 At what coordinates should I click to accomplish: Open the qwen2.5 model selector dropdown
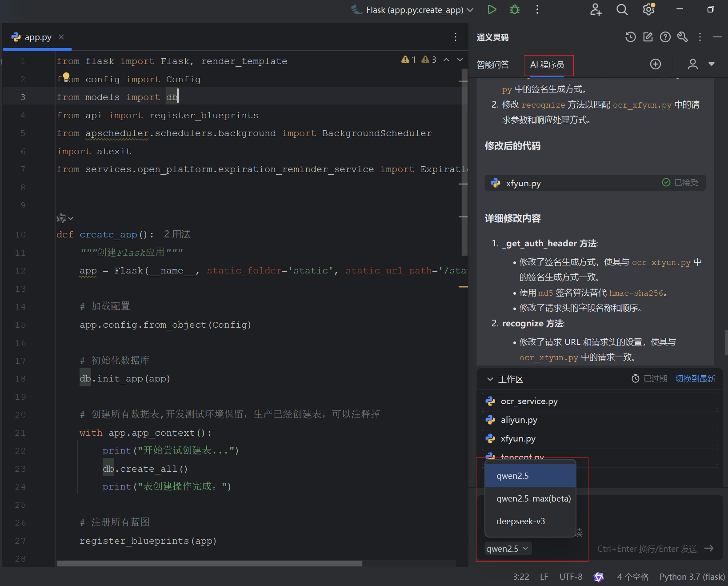(507, 549)
